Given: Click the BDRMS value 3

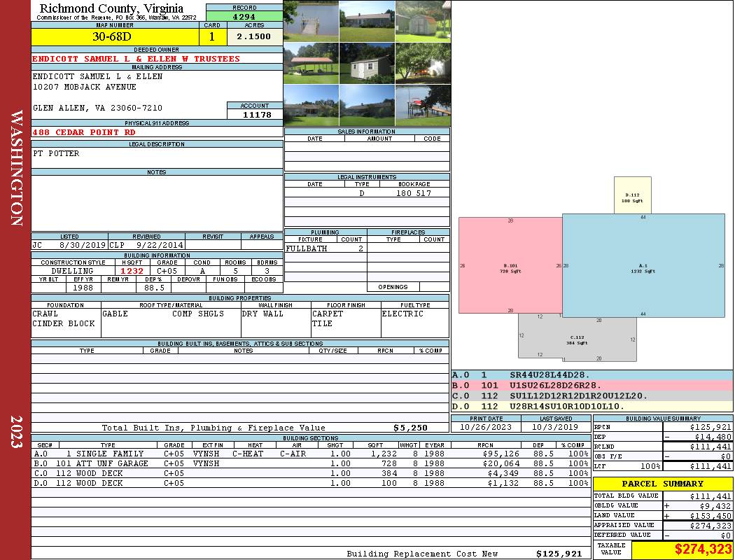Looking at the screenshot, I should pos(267,271).
